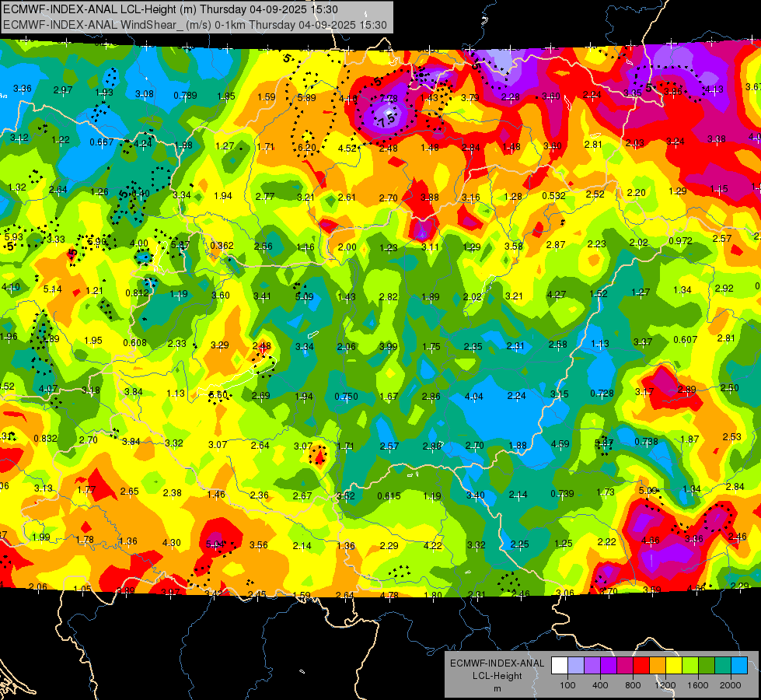Click the value '4.59' on the map
Image resolution: width=761 pixels, height=700 pixels.
[x=560, y=443]
